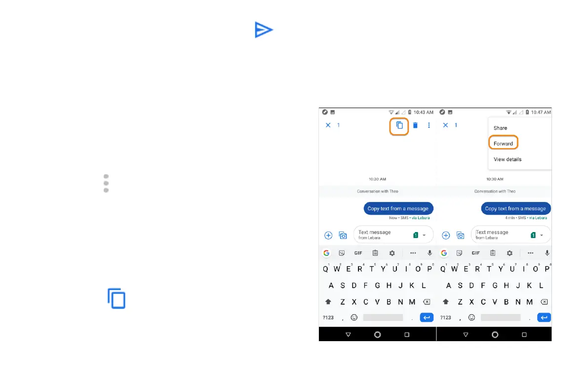Choose Share in the overflow menu
This screenshot has width=588, height=392.
pyautogui.click(x=500, y=128)
